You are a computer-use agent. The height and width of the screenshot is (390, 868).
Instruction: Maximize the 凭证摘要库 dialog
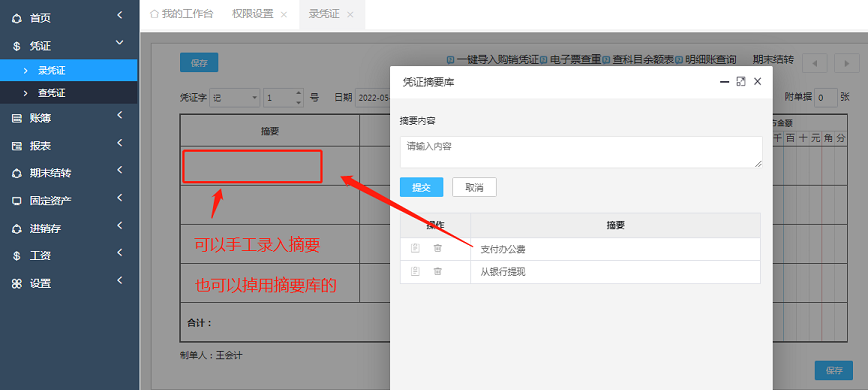pos(741,81)
